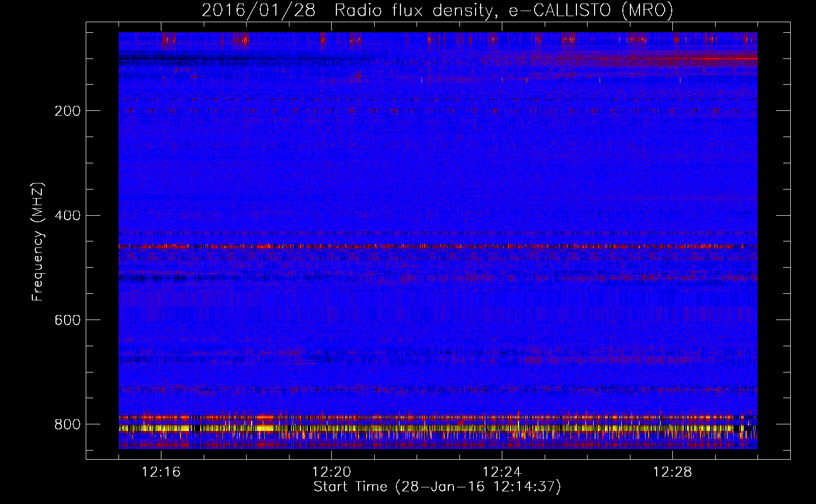Select the 400 frequency tick label
The image size is (816, 504).
[x=68, y=216]
